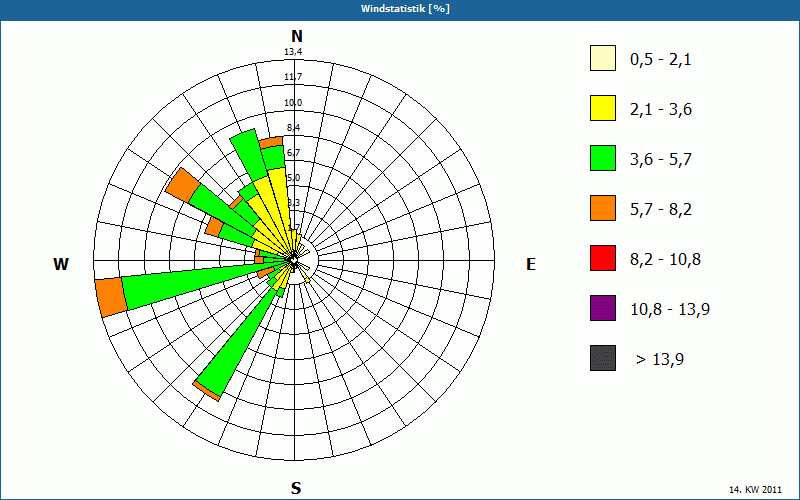The width and height of the screenshot is (800, 500).
Task: Click the dark gray > 13,9 legend swatch
Action: pos(603,358)
